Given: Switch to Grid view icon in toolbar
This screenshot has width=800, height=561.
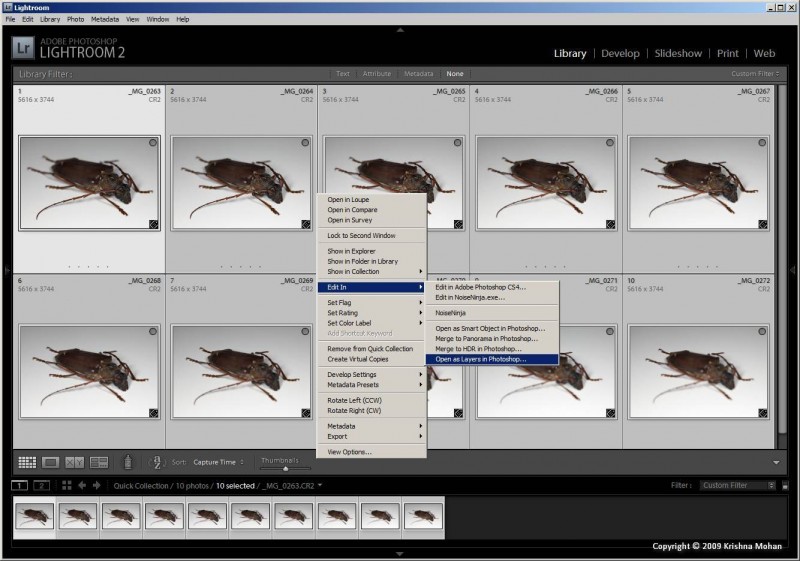Looking at the screenshot, I should 27,462.
